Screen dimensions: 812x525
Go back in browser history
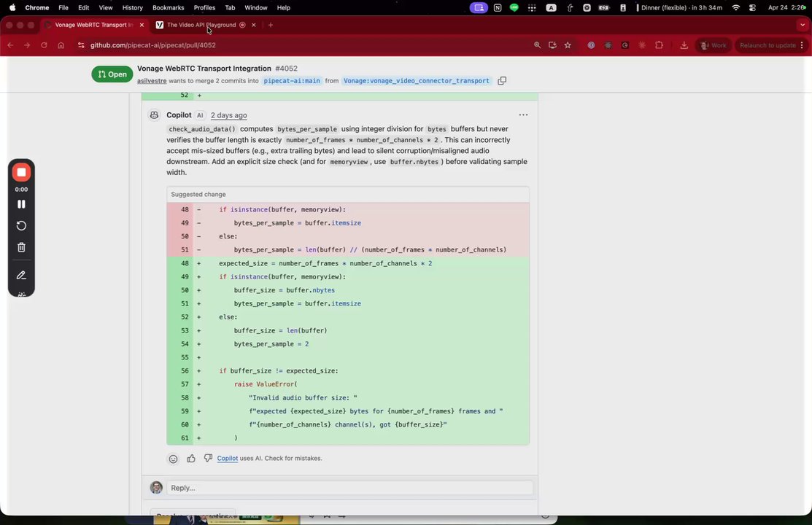tap(10, 45)
